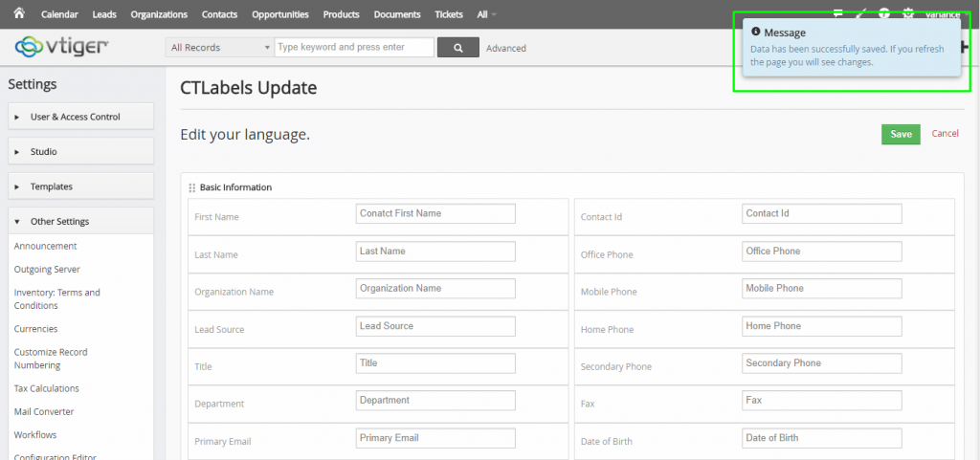Edit the Home Phone label field

pyautogui.click(x=822, y=326)
